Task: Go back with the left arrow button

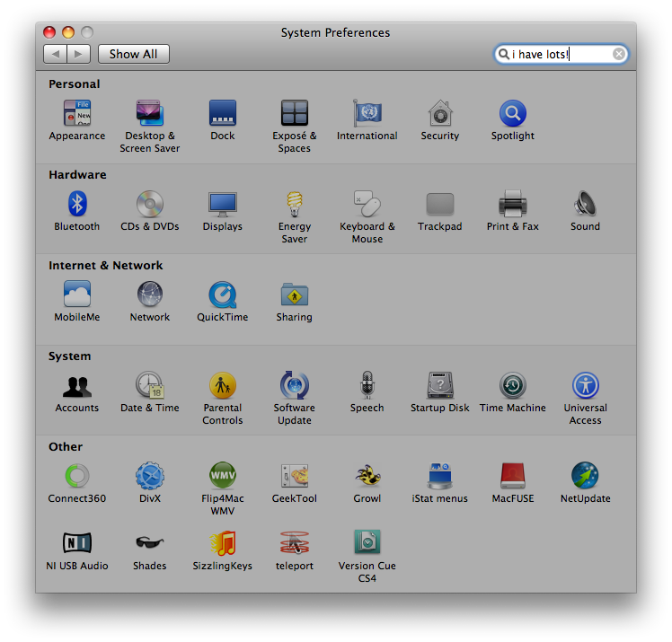Action: pyautogui.click(x=56, y=54)
